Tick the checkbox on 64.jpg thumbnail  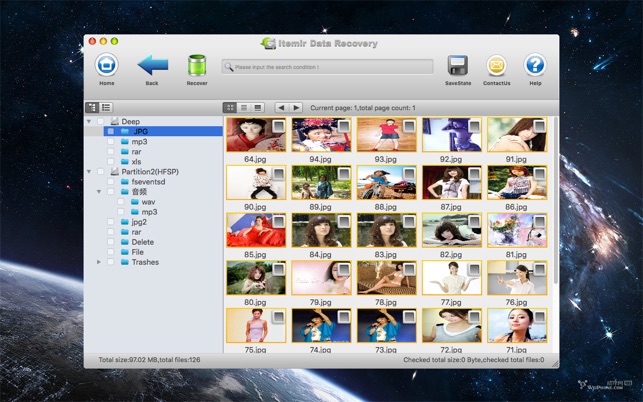[279, 126]
